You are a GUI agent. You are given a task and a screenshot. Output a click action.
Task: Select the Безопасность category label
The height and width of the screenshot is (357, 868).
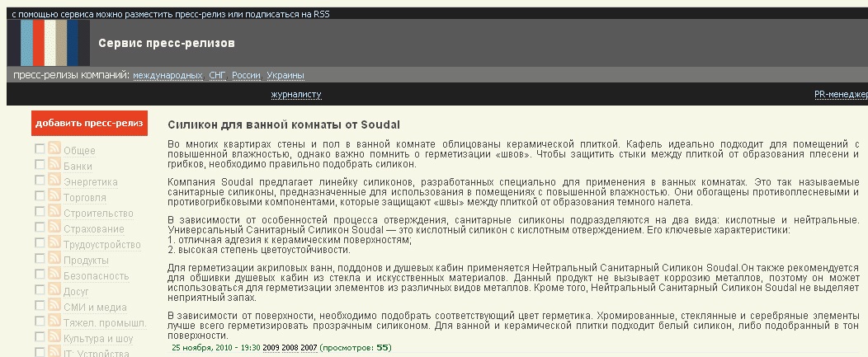coord(96,275)
